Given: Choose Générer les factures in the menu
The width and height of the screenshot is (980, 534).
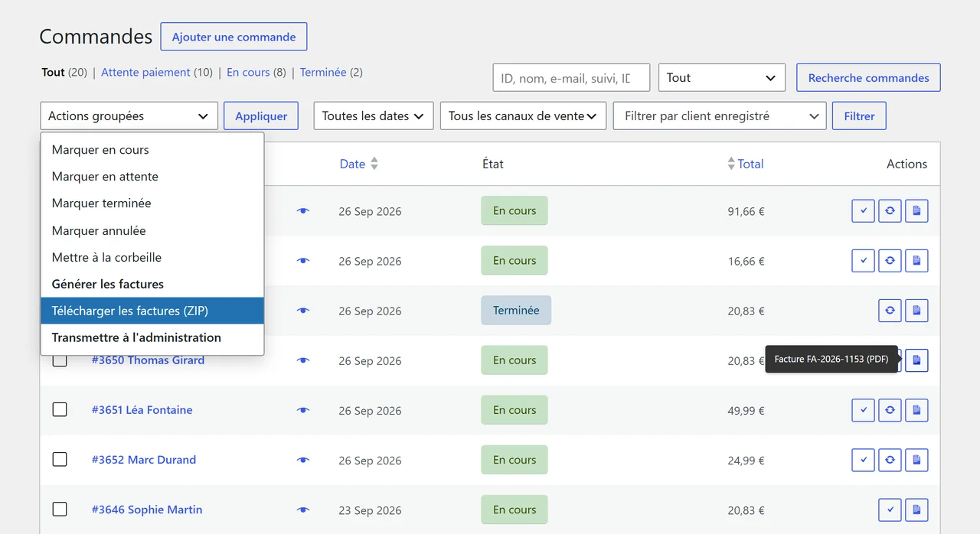Looking at the screenshot, I should [152, 284].
